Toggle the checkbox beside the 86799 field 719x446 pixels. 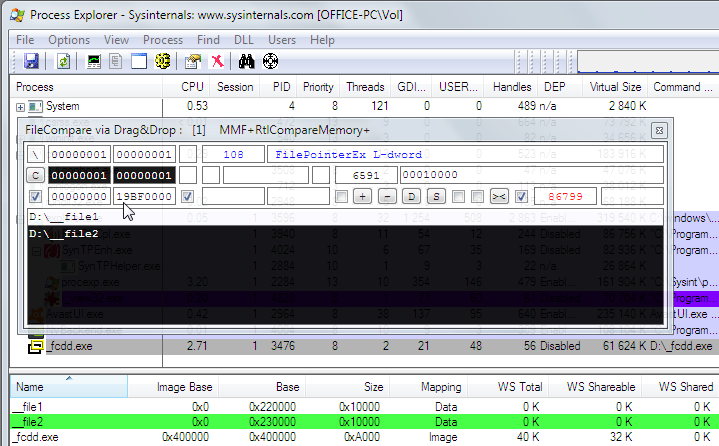tap(521, 196)
